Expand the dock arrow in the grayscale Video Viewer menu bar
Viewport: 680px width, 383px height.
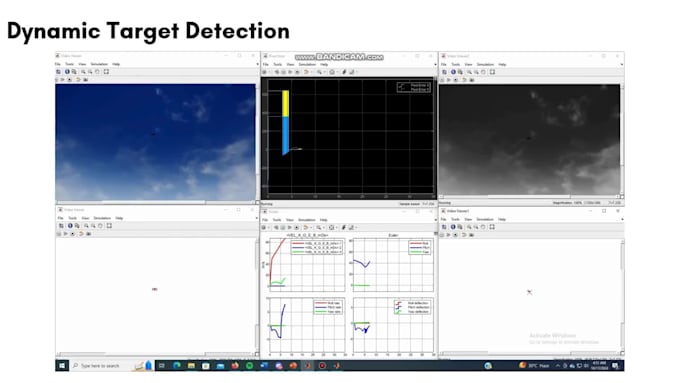tap(622, 65)
